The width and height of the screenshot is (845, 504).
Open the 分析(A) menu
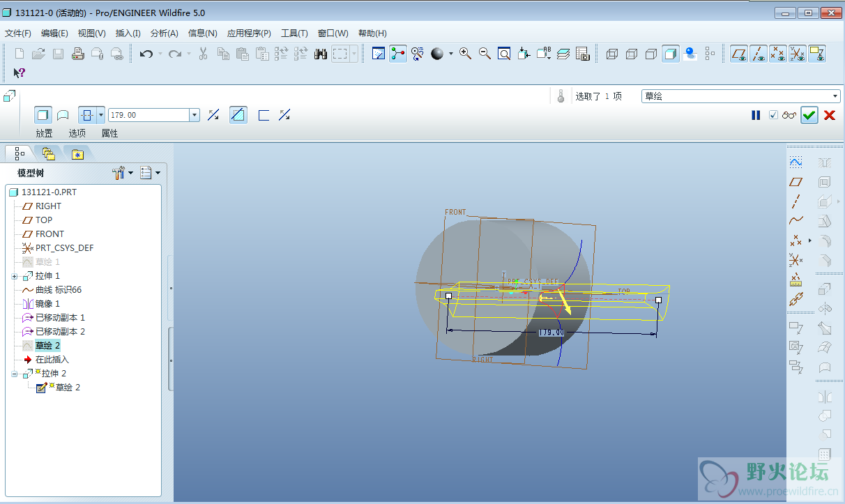coord(165,33)
